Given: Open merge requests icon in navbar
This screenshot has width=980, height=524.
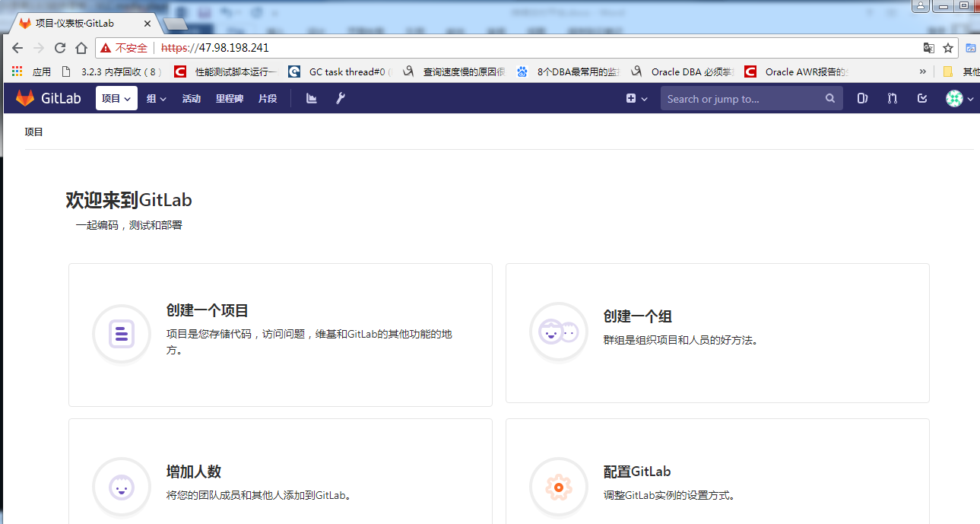Looking at the screenshot, I should coord(893,98).
